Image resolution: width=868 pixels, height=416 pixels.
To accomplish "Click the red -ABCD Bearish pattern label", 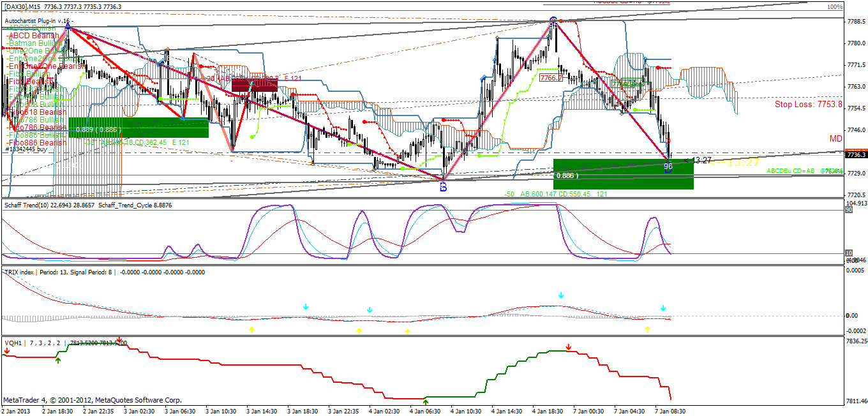I will [x=33, y=36].
